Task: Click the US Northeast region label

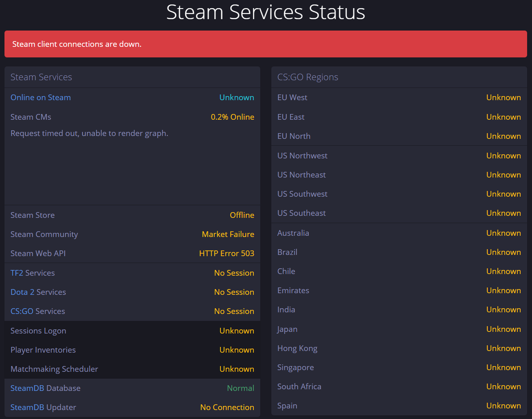Action: [x=301, y=175]
